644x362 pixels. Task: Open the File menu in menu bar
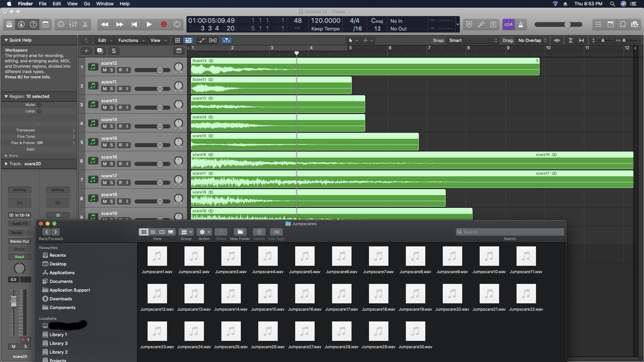click(43, 4)
